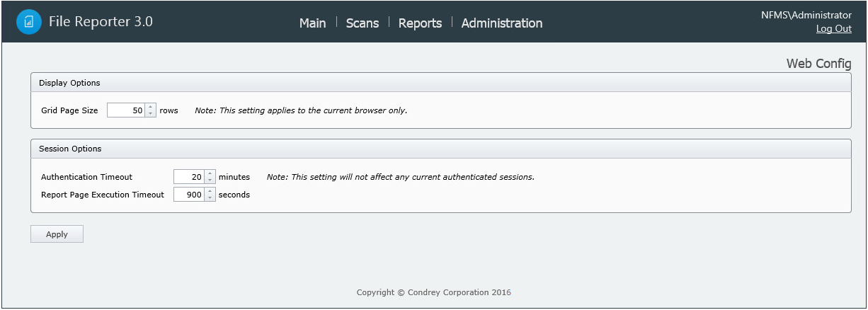Screen dimensions: 868x310
Task: Decrease Authentication Timeout using down arrow
Action: click(210, 180)
